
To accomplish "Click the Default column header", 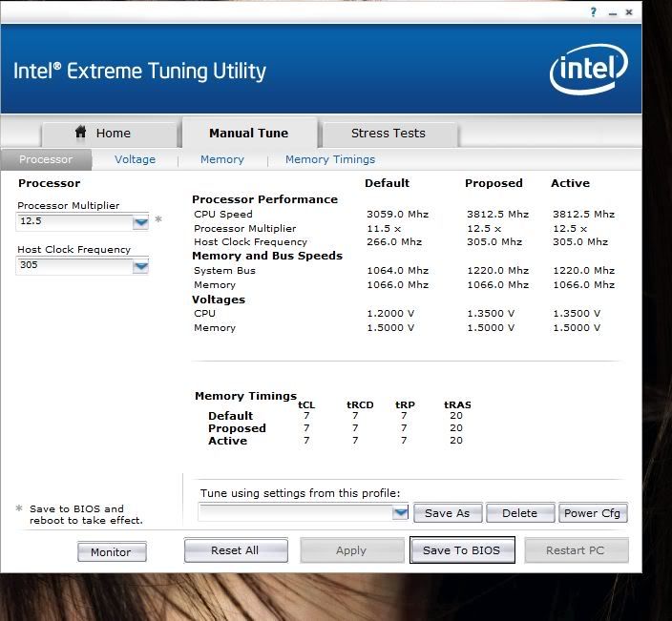I will [x=387, y=183].
